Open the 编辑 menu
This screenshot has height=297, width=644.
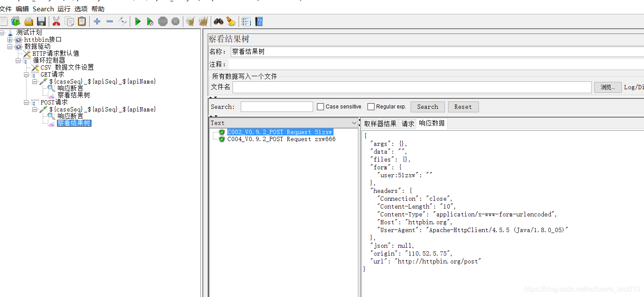[x=22, y=9]
